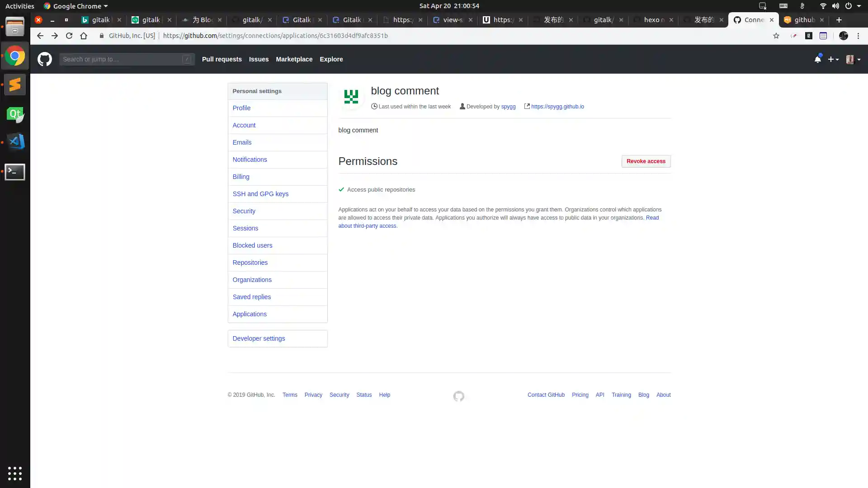The height and width of the screenshot is (488, 868).
Task: Open the spygg developer link
Action: point(508,107)
